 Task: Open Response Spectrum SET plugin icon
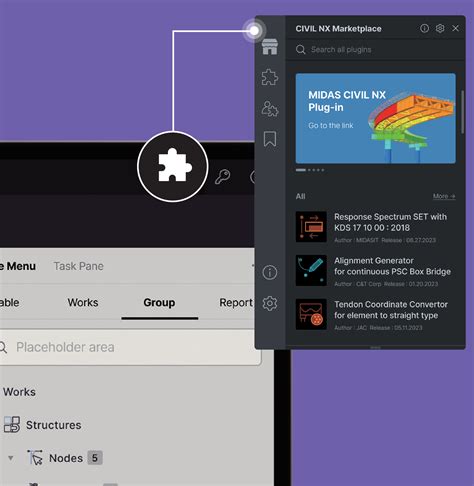tap(311, 227)
